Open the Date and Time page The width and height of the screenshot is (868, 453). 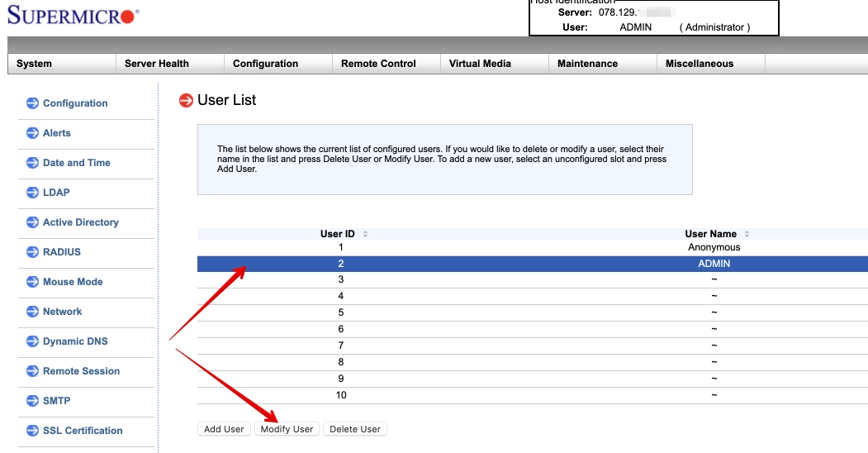pos(76,163)
